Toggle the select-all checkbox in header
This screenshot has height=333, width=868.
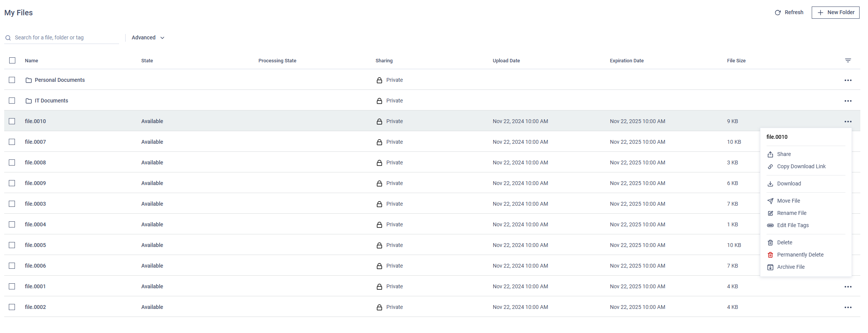12,60
